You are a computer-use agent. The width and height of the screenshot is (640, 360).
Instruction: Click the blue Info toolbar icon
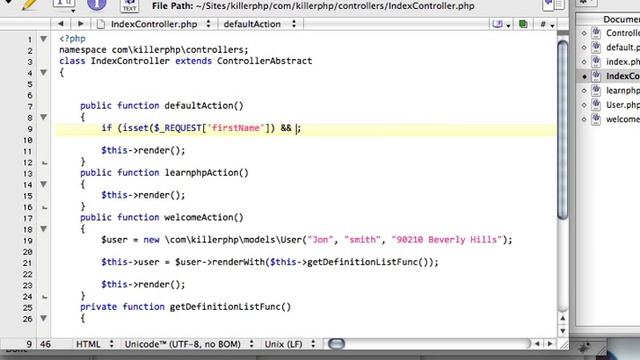coord(97,5)
